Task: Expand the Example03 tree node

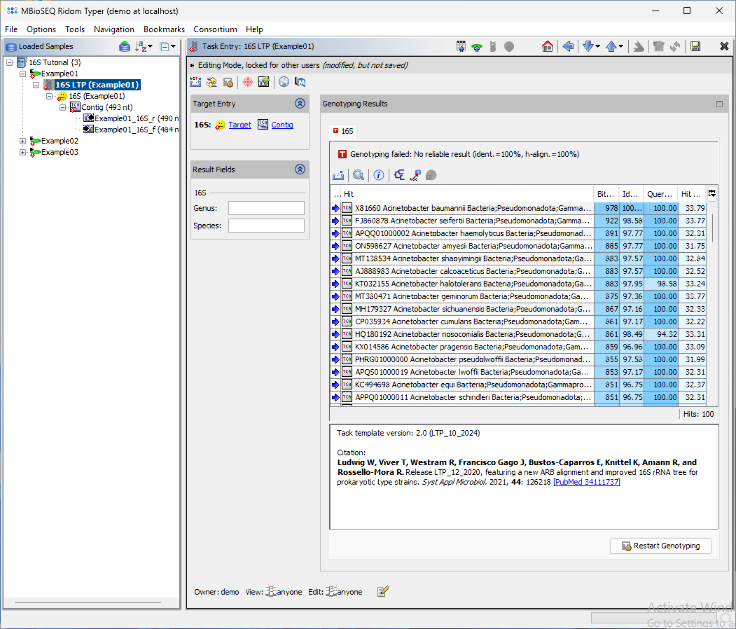Action: pos(23,152)
